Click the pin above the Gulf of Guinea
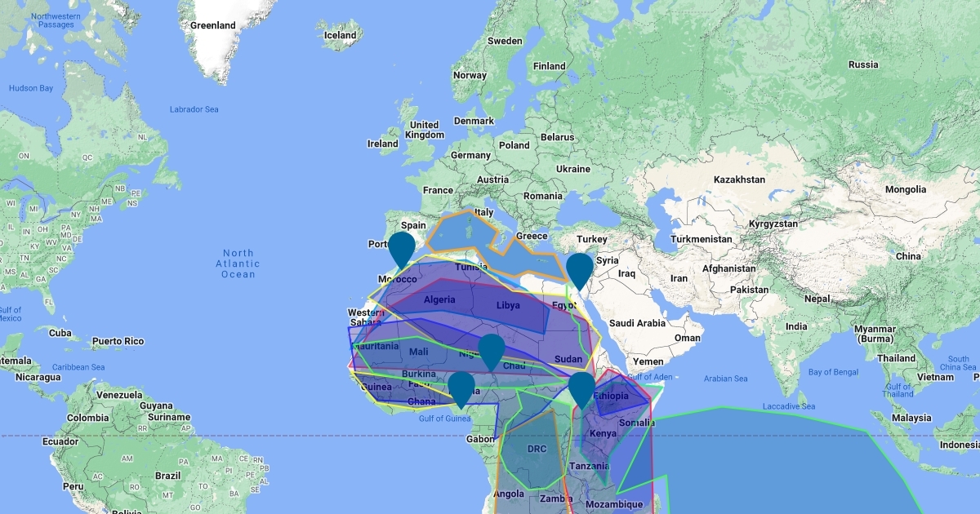This screenshot has height=514, width=980. point(461,388)
